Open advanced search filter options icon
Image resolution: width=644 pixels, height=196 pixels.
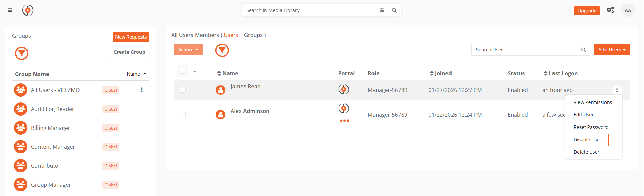point(382,10)
